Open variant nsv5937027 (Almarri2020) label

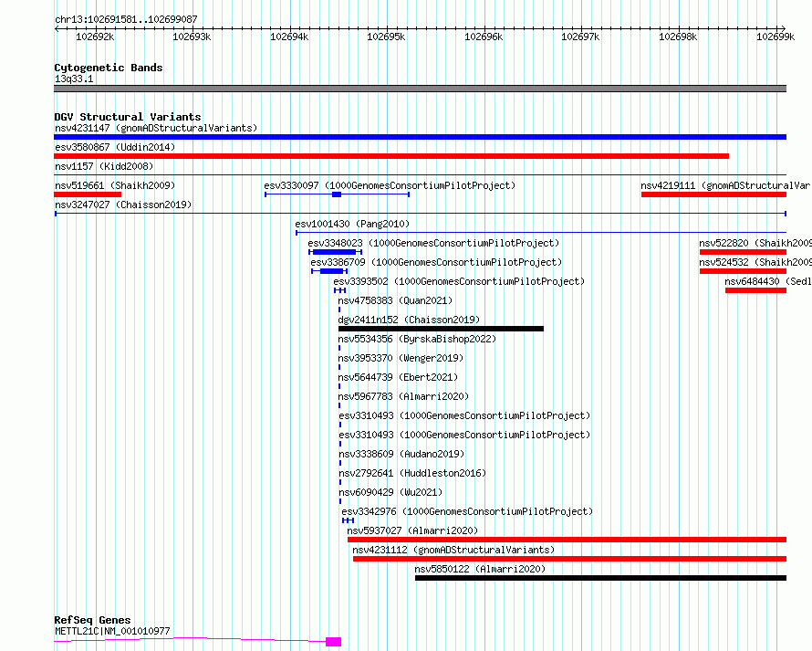tap(412, 530)
